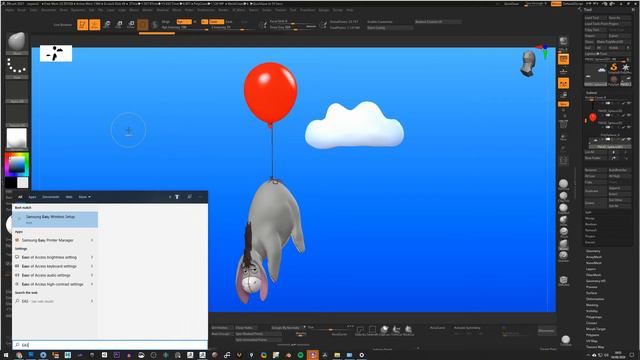Toggle the orange Rgb channel button
The width and height of the screenshot is (640, 360).
point(184,22)
